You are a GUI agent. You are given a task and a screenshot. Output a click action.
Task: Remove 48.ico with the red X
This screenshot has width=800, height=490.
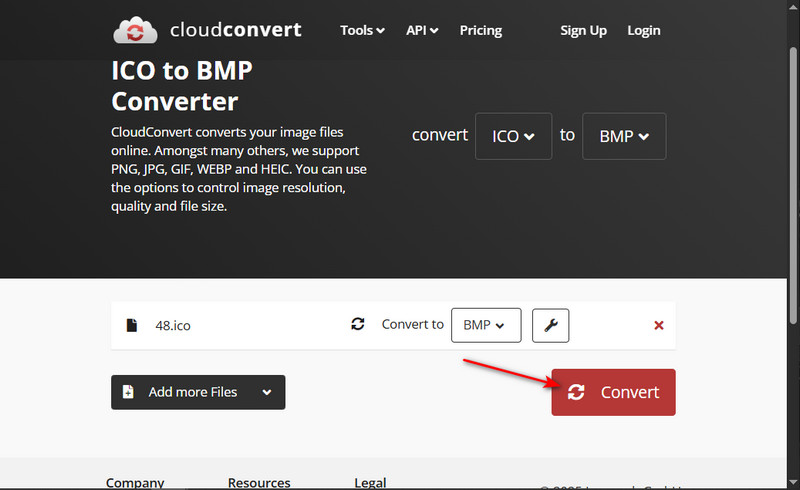point(659,325)
